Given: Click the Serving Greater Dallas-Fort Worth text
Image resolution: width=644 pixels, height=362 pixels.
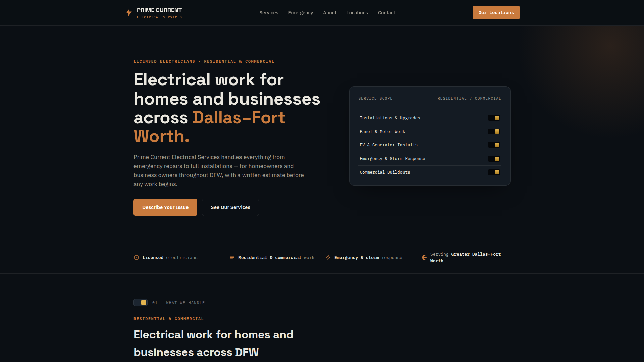Looking at the screenshot, I should (x=466, y=258).
